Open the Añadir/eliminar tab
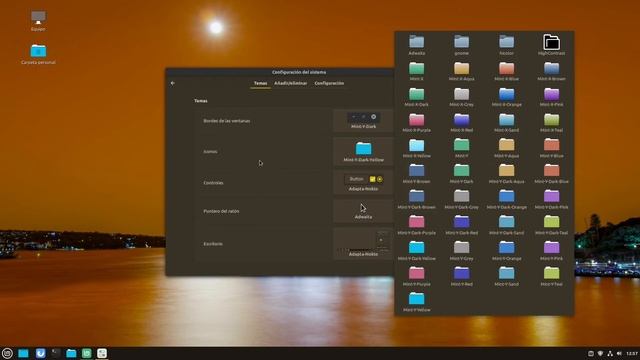 290,83
